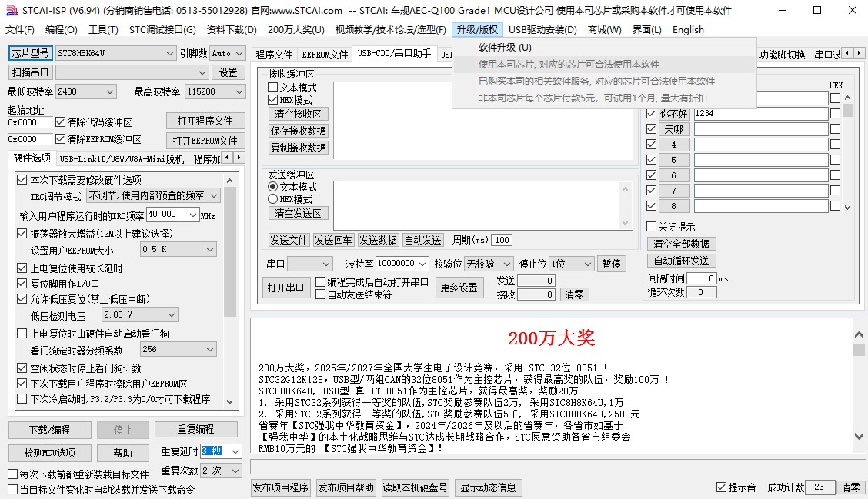Click 读取本机硬盘号 button

(x=416, y=487)
